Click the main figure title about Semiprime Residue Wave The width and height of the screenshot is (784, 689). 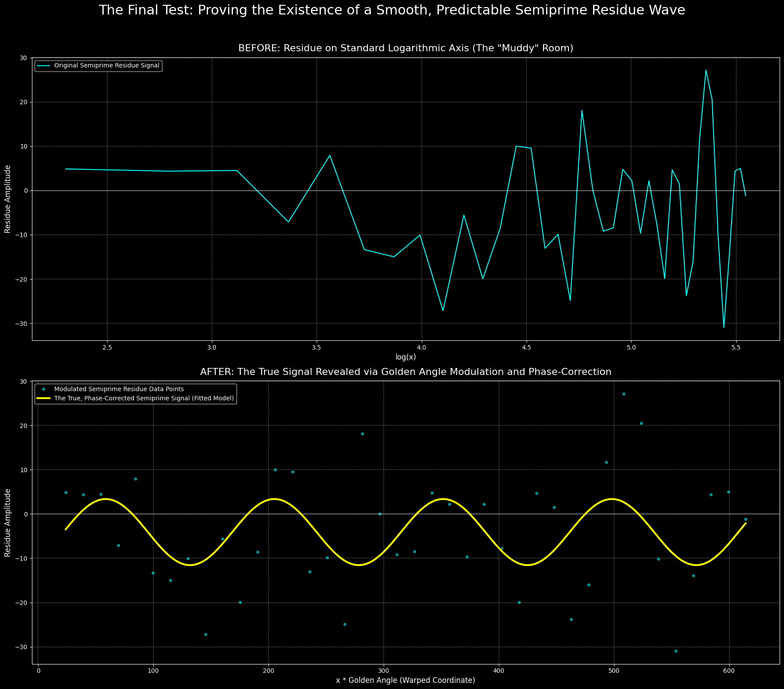pos(392,10)
